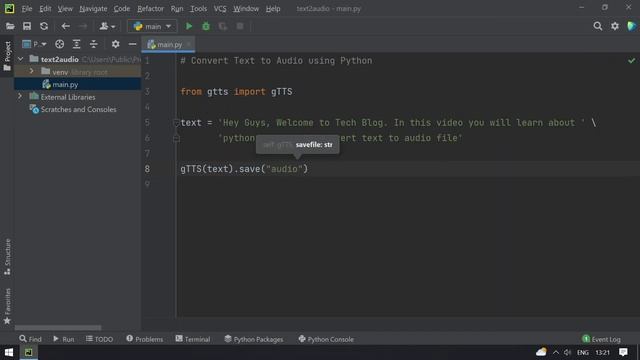Viewport: 640px width, 360px height.
Task: Open the Problems tool window
Action: pos(144,339)
